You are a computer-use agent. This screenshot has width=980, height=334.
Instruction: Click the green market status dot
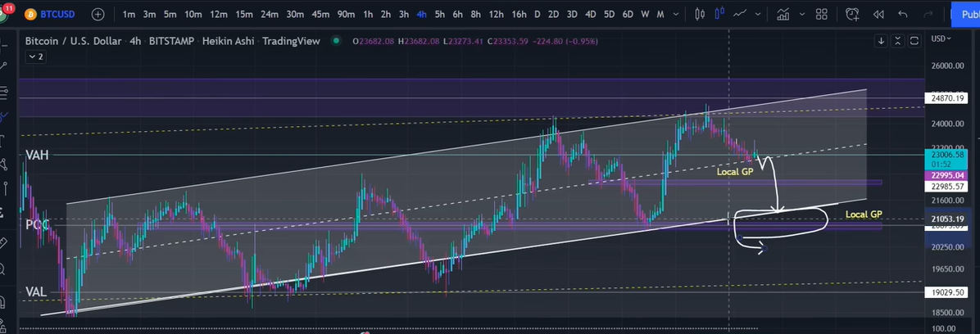[x=336, y=41]
